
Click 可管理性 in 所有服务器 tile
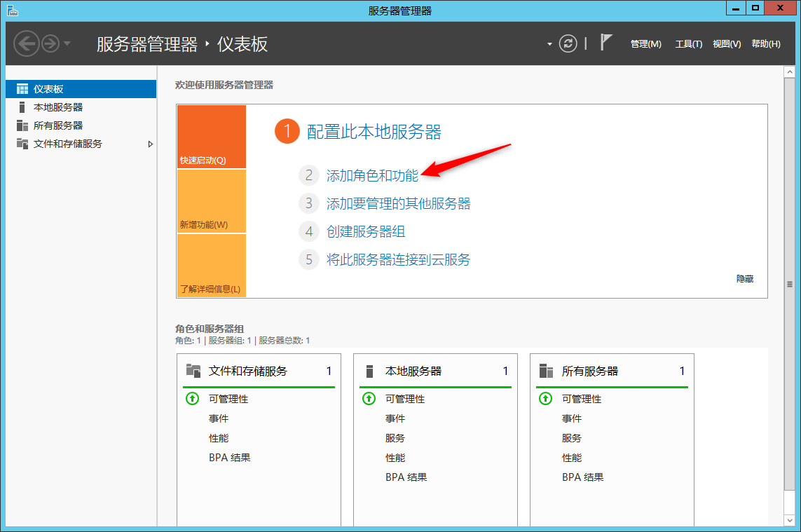[x=582, y=399]
